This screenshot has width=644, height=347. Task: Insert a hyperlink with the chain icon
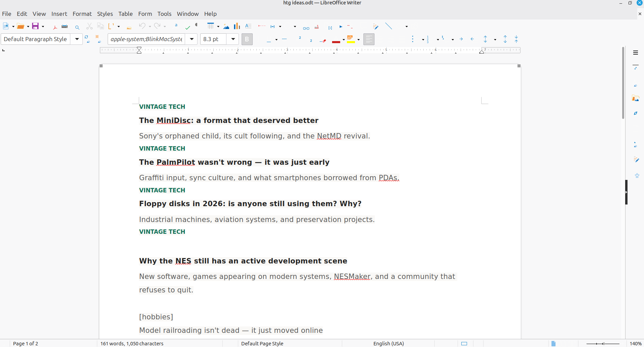click(306, 28)
